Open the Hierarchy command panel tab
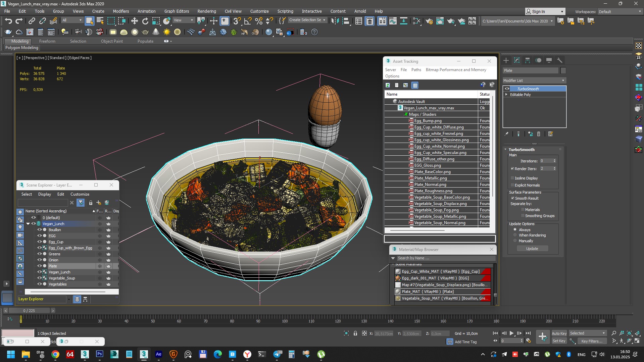644x362 pixels. [528, 60]
